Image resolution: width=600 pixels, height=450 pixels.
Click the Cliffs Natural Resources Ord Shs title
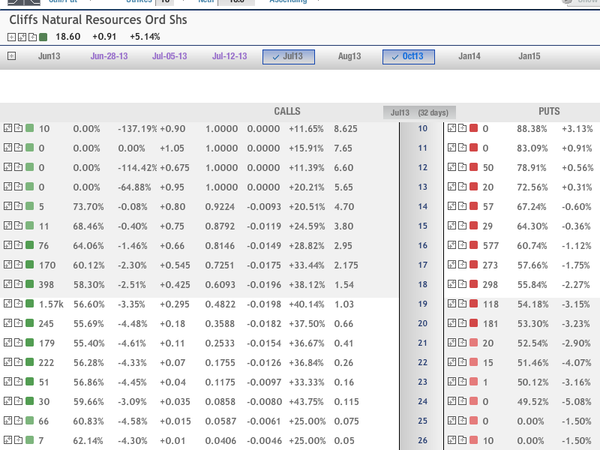[98, 20]
